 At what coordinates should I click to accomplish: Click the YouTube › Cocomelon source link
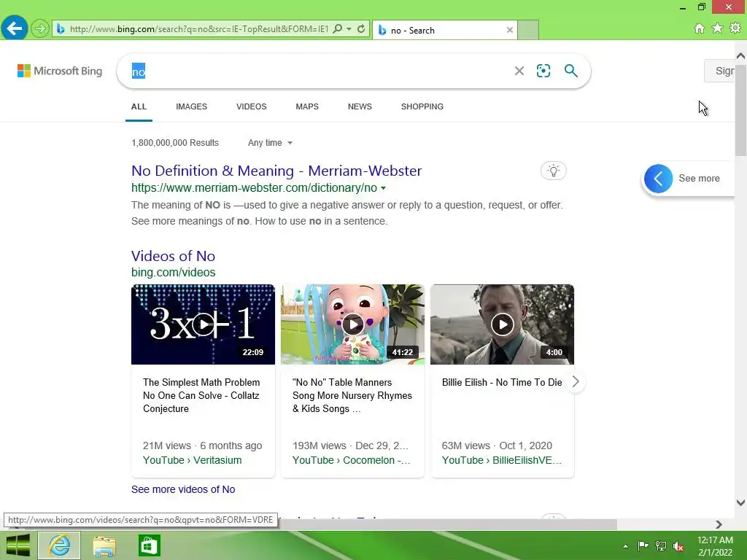(x=351, y=460)
